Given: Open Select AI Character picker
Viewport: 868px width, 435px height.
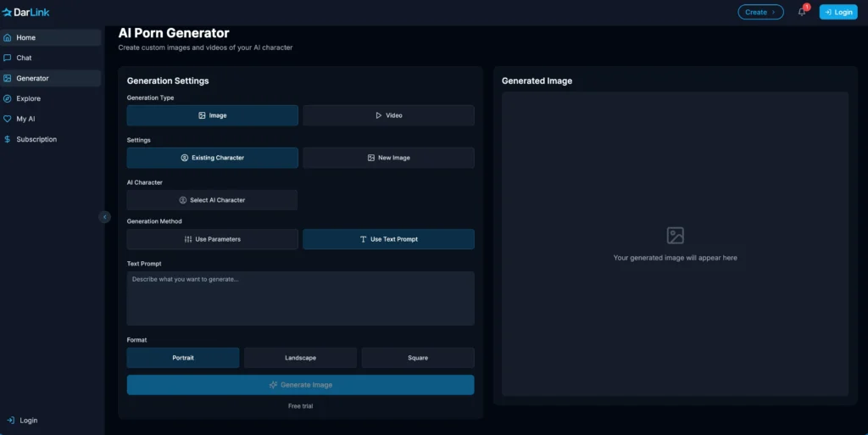Looking at the screenshot, I should (212, 200).
